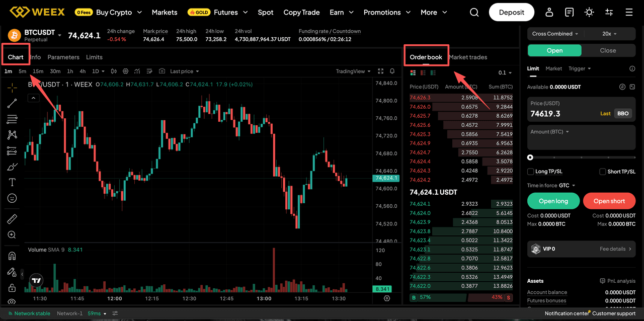
Task: Collapse the chart legend arrow
Action: (33, 98)
